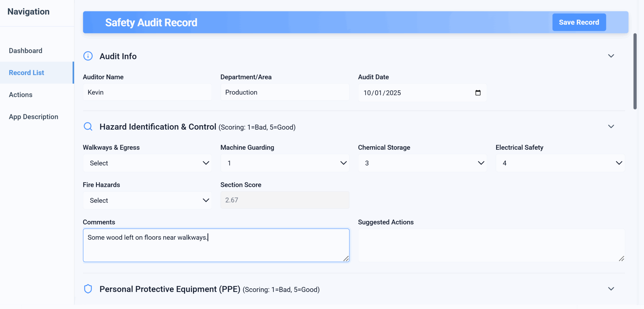Open the Electrical Safety score dropdown
This screenshot has width=644, height=309.
coord(560,163)
